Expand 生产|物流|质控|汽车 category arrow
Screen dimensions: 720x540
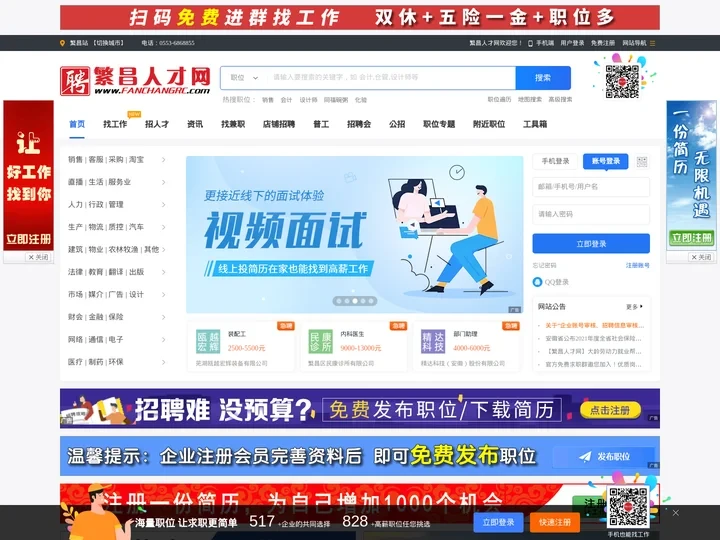(163, 227)
